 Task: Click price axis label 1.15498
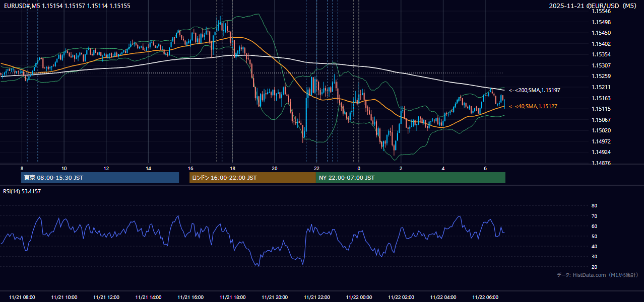pyautogui.click(x=601, y=22)
